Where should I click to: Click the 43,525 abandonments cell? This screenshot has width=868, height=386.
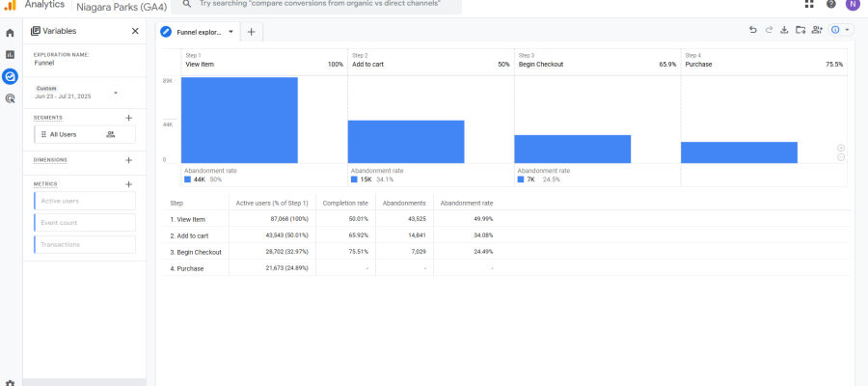(416, 219)
